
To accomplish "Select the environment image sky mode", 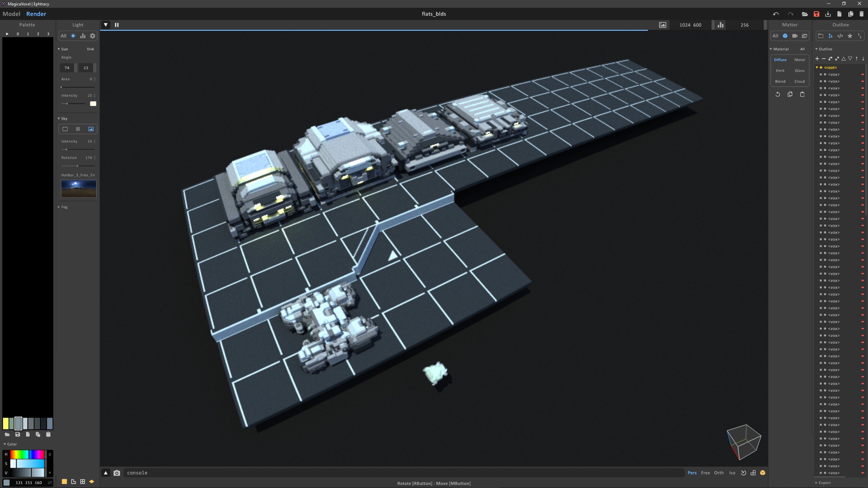I will 91,129.
